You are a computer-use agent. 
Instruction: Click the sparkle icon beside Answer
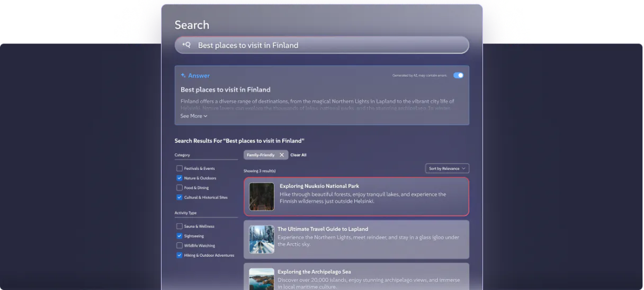point(183,76)
